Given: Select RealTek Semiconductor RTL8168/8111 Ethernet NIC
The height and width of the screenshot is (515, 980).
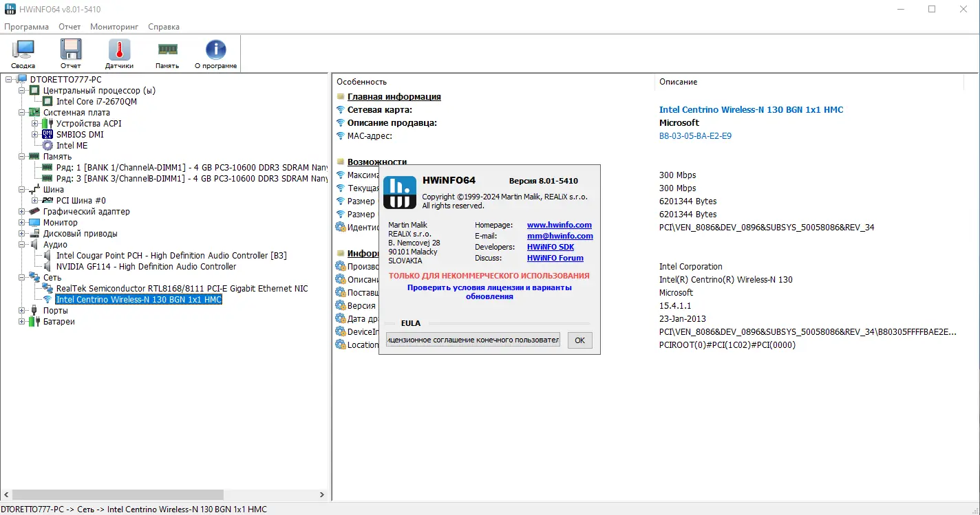Looking at the screenshot, I should click(x=182, y=288).
